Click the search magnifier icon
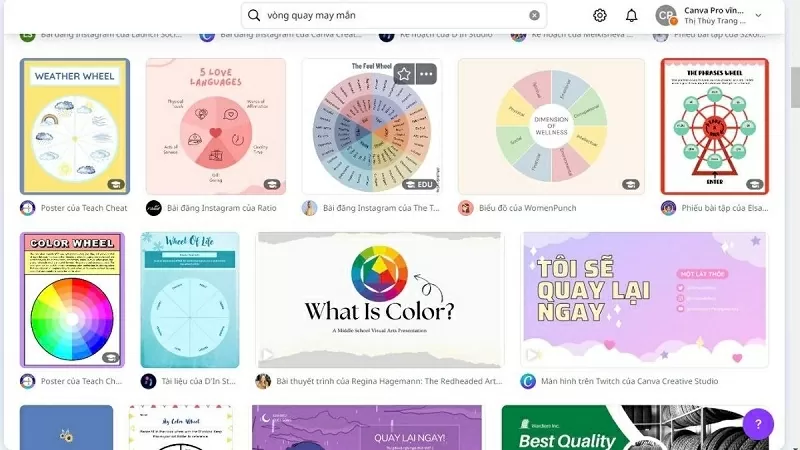800x450 pixels. tap(254, 15)
